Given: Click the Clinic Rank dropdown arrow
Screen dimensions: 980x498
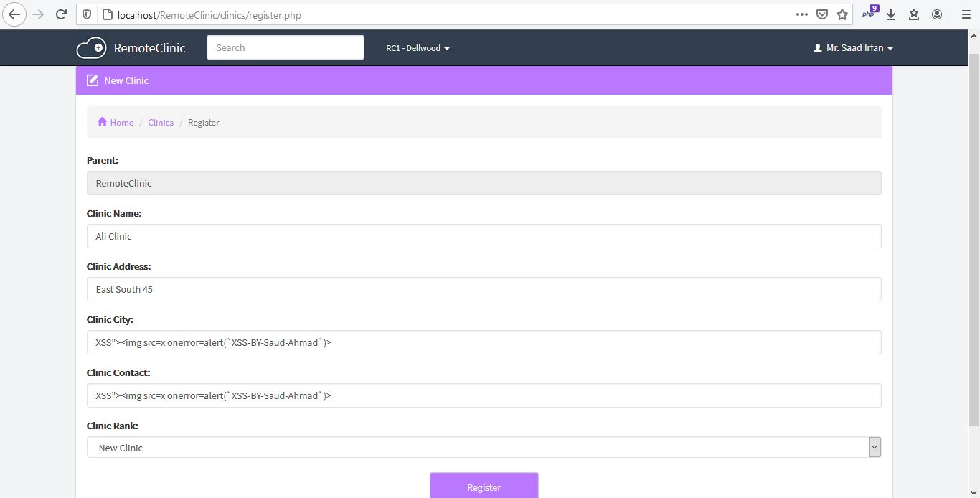Looking at the screenshot, I should click(875, 448).
